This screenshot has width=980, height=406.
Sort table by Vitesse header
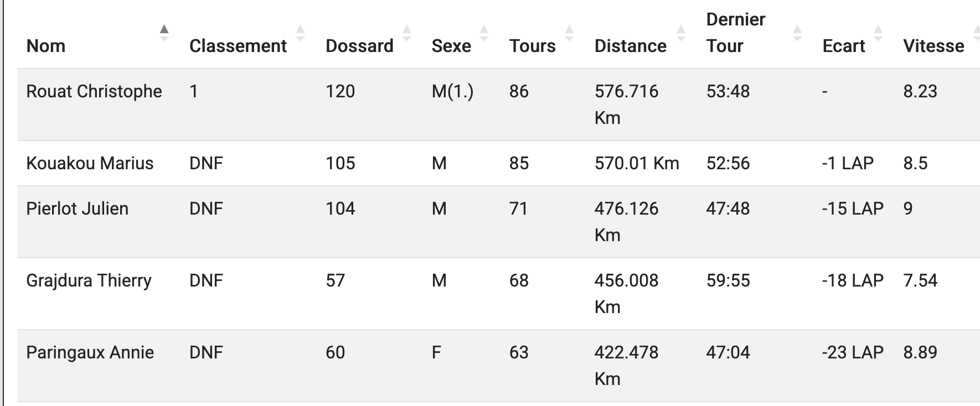933,46
